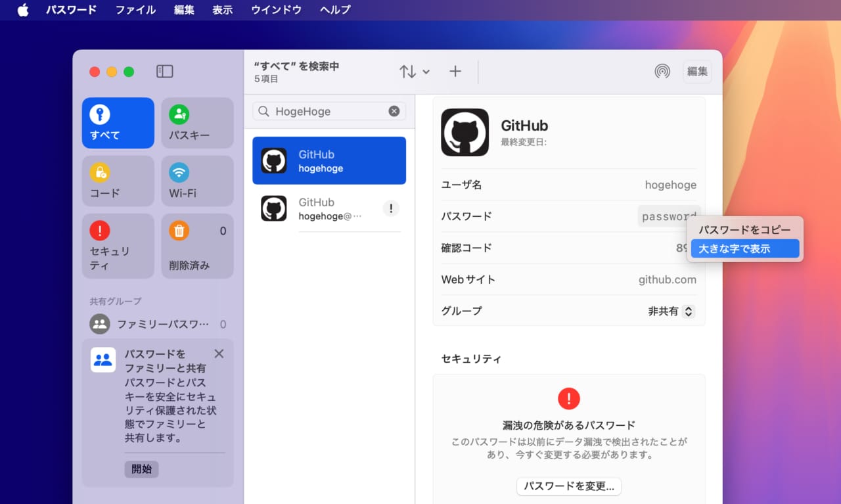Select the パスキー category tile
841x504 pixels.
[197, 123]
